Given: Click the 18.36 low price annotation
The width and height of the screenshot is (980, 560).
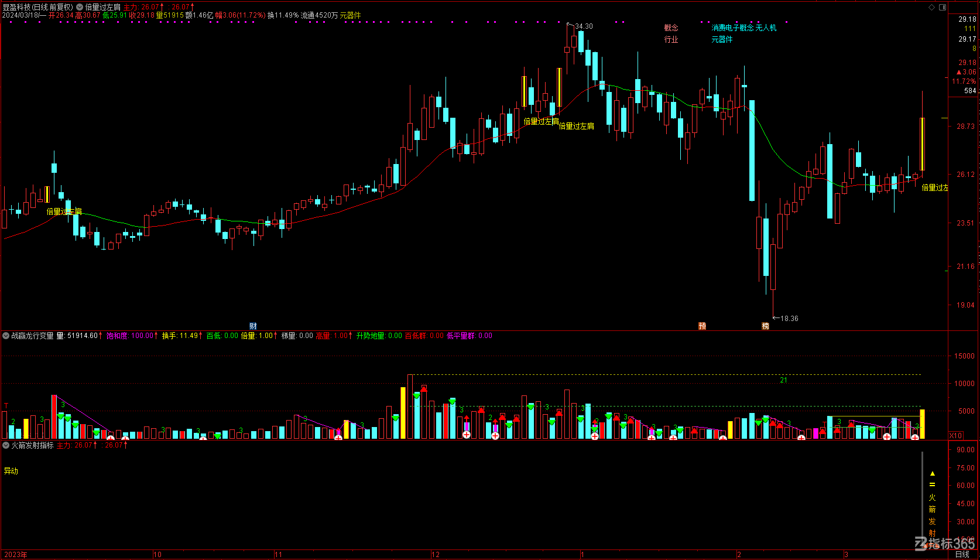Looking at the screenshot, I should pyautogui.click(x=789, y=319).
